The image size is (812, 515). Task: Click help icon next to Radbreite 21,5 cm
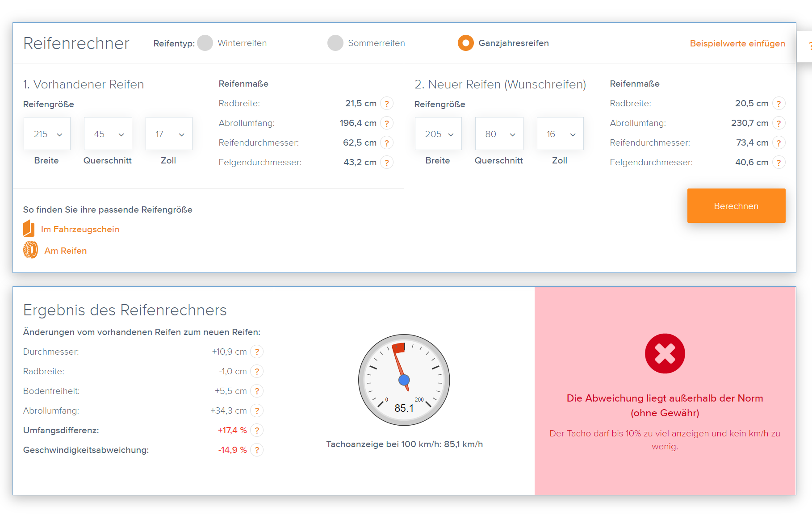(387, 104)
